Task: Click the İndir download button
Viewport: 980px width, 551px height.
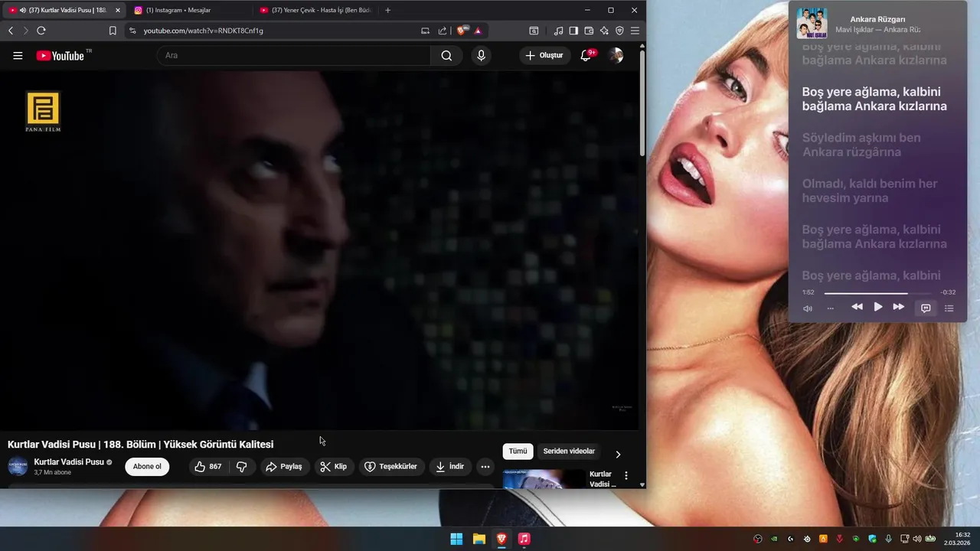Action: point(449,467)
